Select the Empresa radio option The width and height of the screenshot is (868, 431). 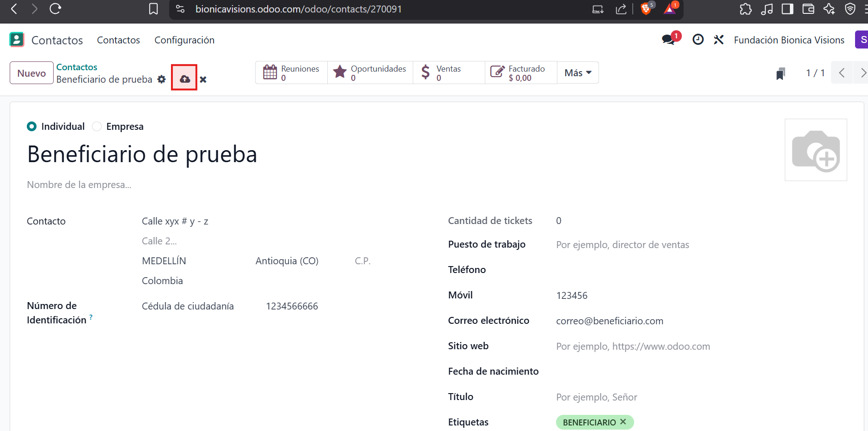tap(97, 127)
